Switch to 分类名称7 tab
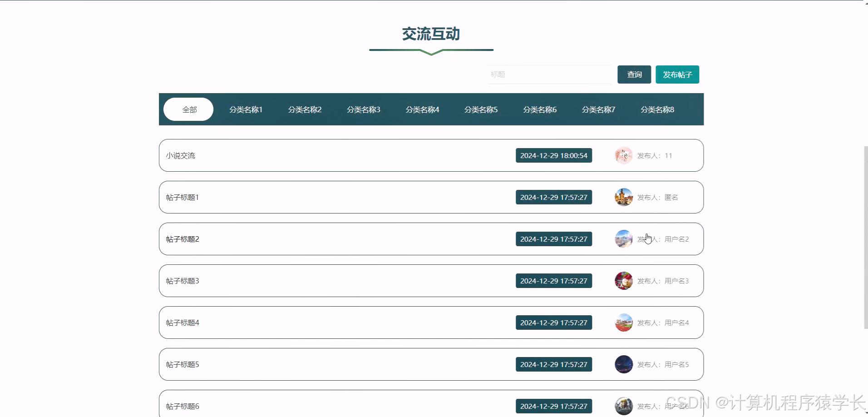This screenshot has height=417, width=868. coord(598,109)
